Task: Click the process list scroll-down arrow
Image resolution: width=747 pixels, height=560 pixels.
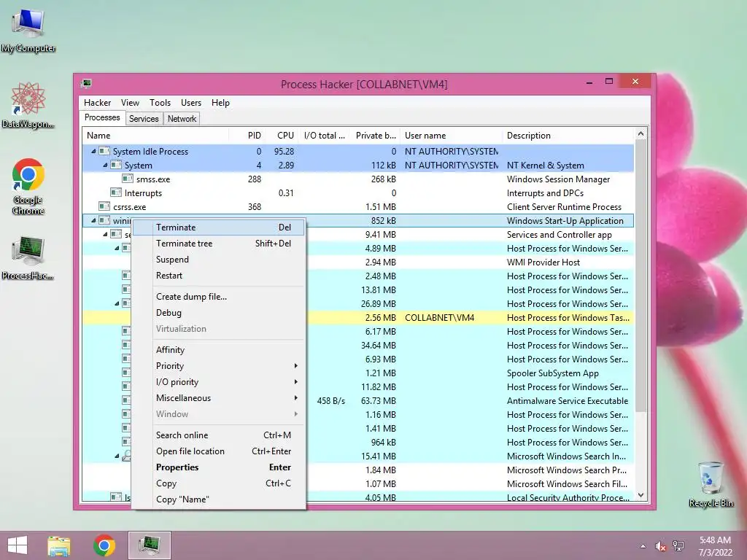Action: [640, 495]
